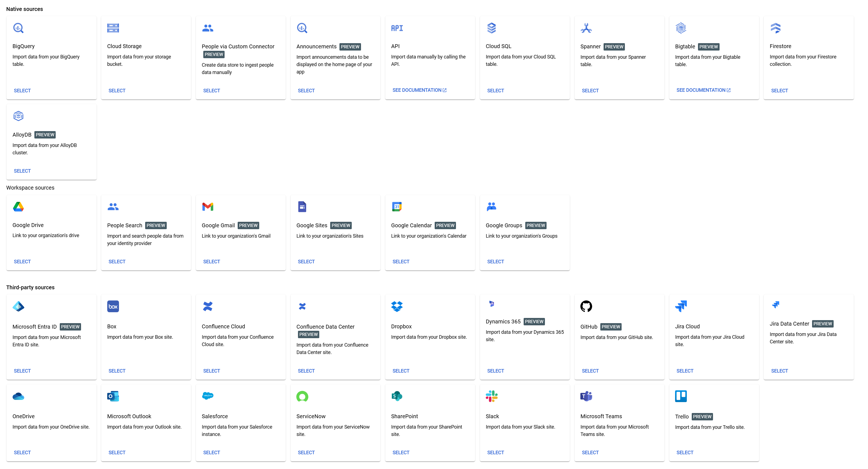
Task: Select the OneDrive source
Action: pos(22,452)
